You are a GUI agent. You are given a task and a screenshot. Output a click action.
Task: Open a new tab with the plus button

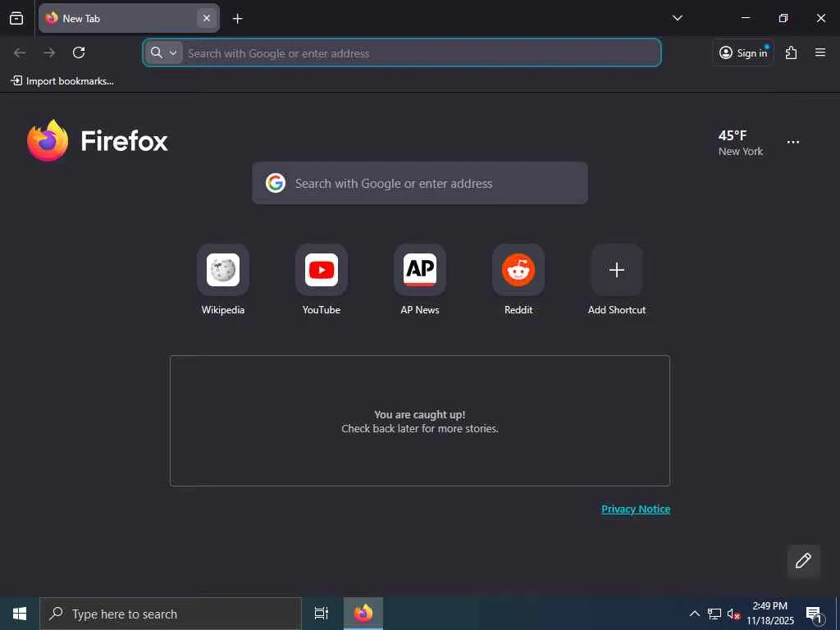(237, 19)
